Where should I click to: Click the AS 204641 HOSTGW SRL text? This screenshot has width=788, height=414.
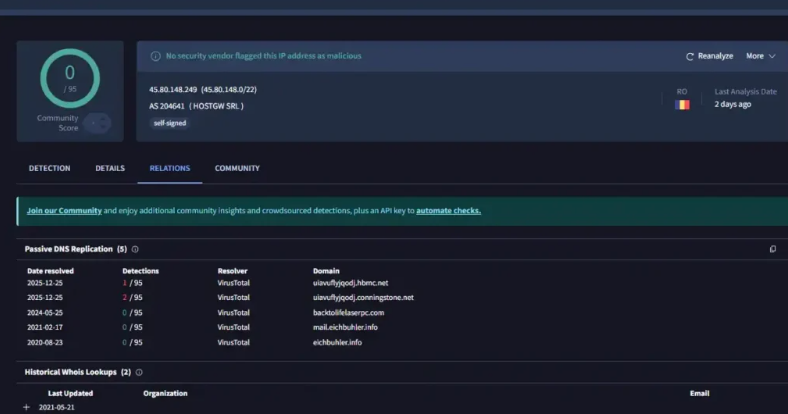(196, 105)
